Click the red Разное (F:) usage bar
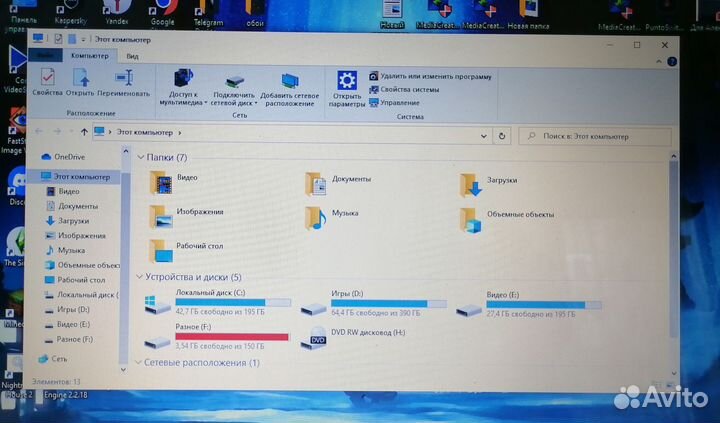720x423 pixels. coord(232,337)
